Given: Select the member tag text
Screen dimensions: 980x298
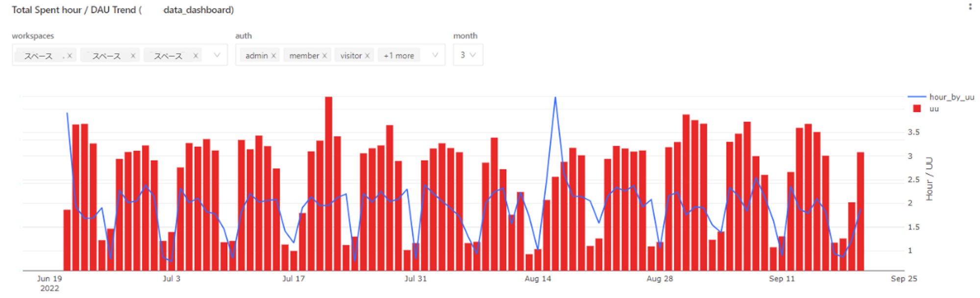Looking at the screenshot, I should (304, 56).
